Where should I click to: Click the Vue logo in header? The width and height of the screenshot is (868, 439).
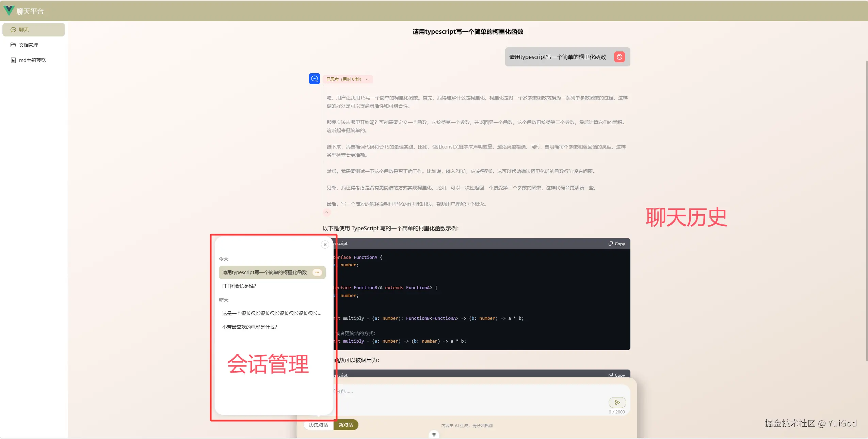click(9, 11)
